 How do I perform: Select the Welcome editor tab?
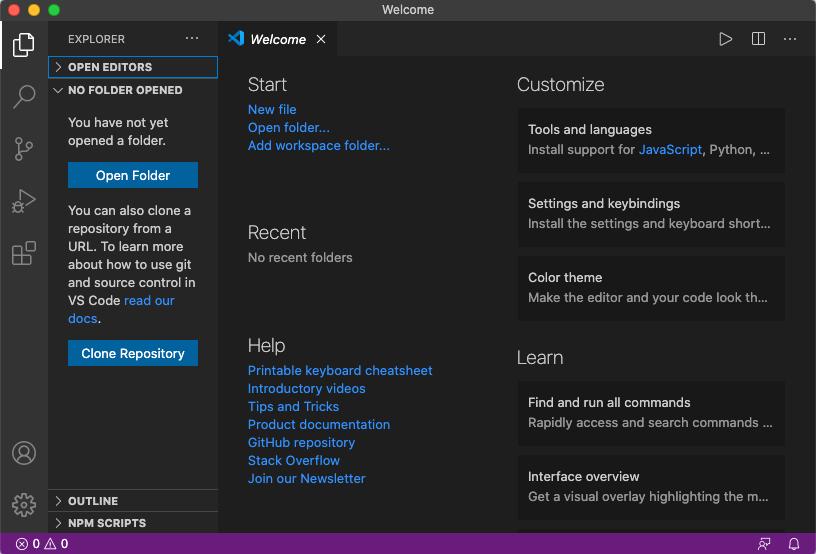coord(278,39)
